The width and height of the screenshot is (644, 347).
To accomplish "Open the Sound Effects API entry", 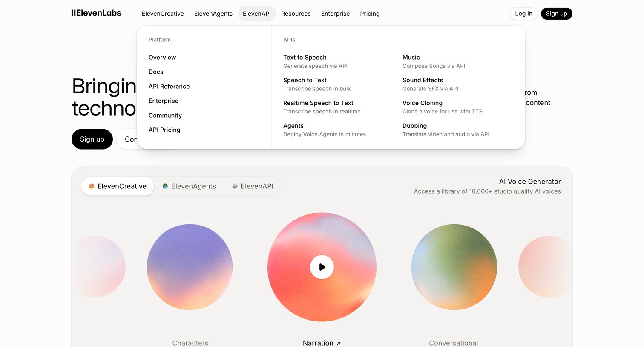I will click(430, 84).
